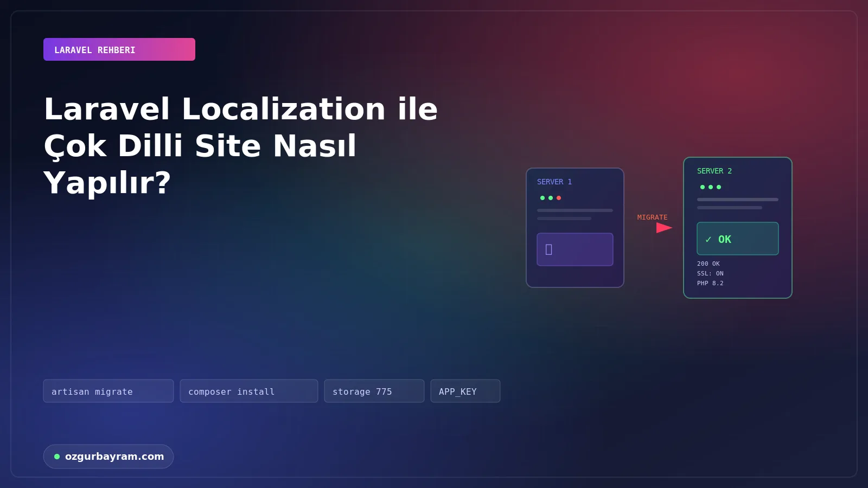Click the "SERVER 2" label

[x=714, y=171]
